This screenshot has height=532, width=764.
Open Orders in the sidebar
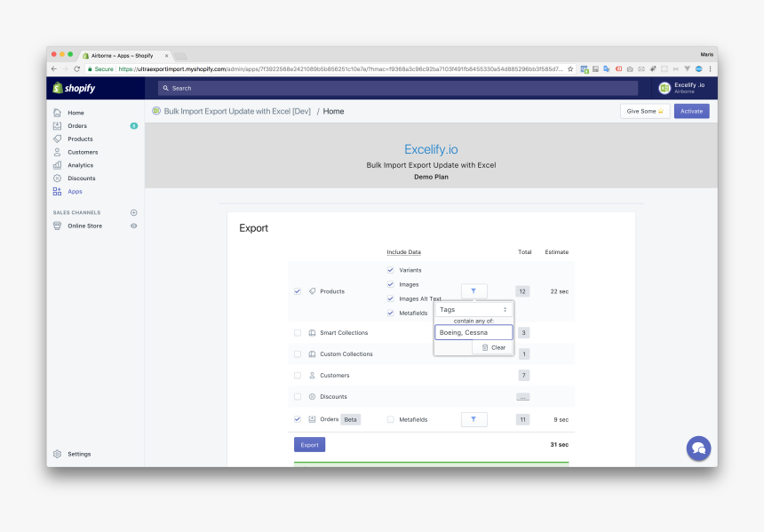77,126
